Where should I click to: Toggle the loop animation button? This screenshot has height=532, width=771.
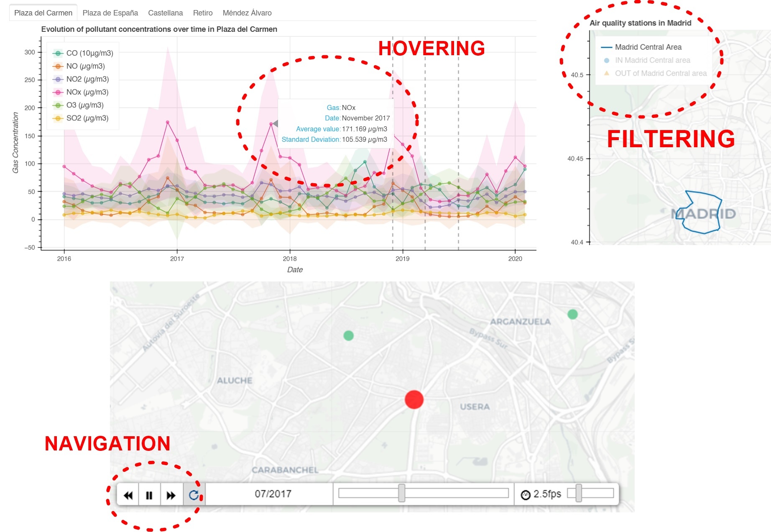194,495
